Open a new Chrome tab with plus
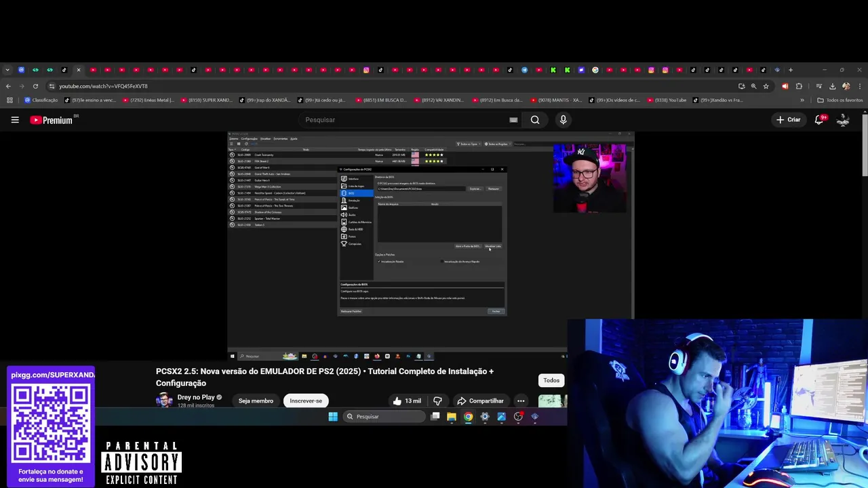868x488 pixels. coord(790,70)
